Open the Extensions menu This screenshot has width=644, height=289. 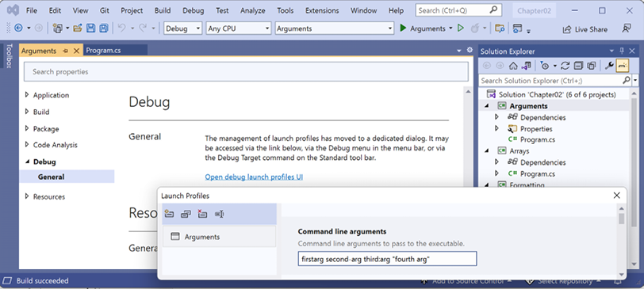click(x=322, y=10)
